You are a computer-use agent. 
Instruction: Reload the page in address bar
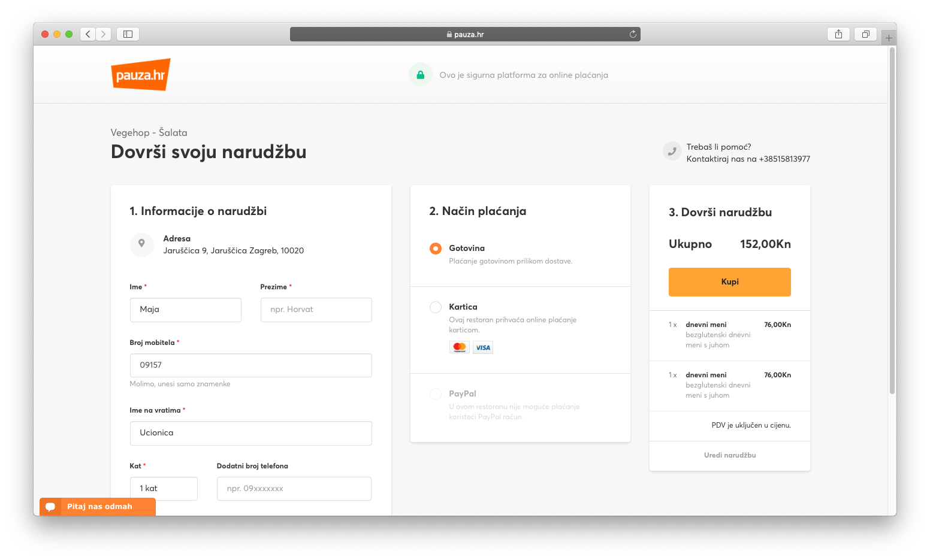pos(633,34)
